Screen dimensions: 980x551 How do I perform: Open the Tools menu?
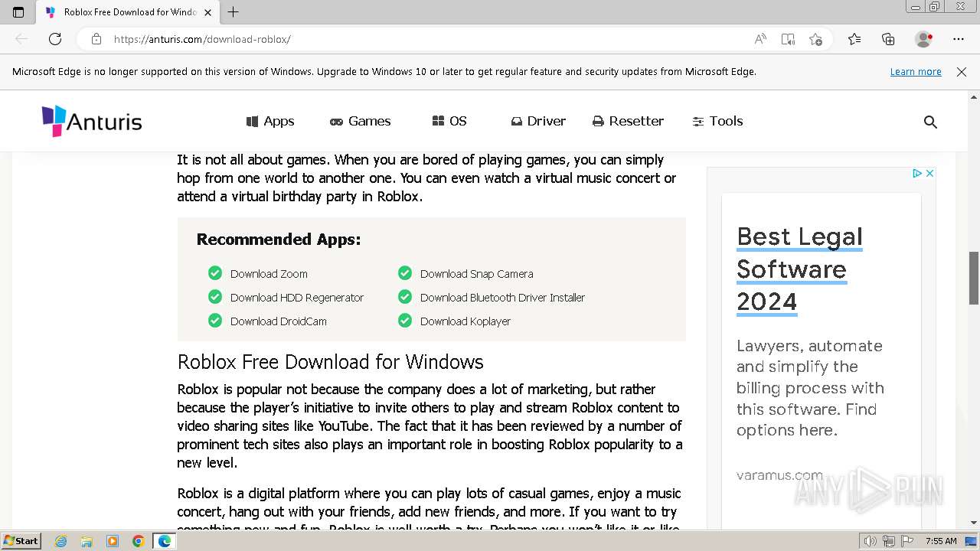click(x=717, y=121)
